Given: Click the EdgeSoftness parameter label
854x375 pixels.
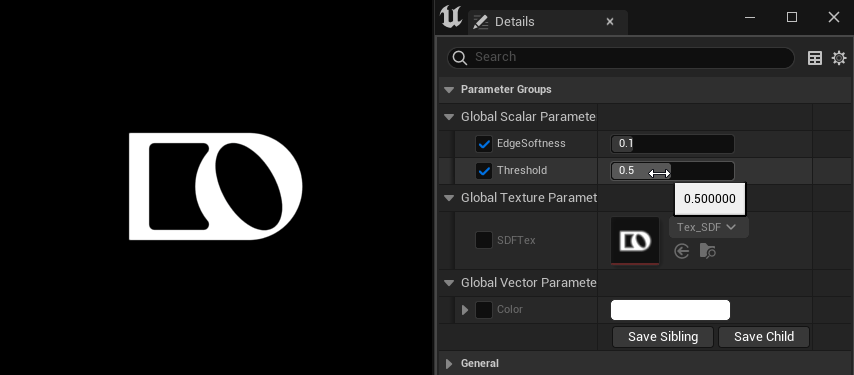Looking at the screenshot, I should [531, 144].
